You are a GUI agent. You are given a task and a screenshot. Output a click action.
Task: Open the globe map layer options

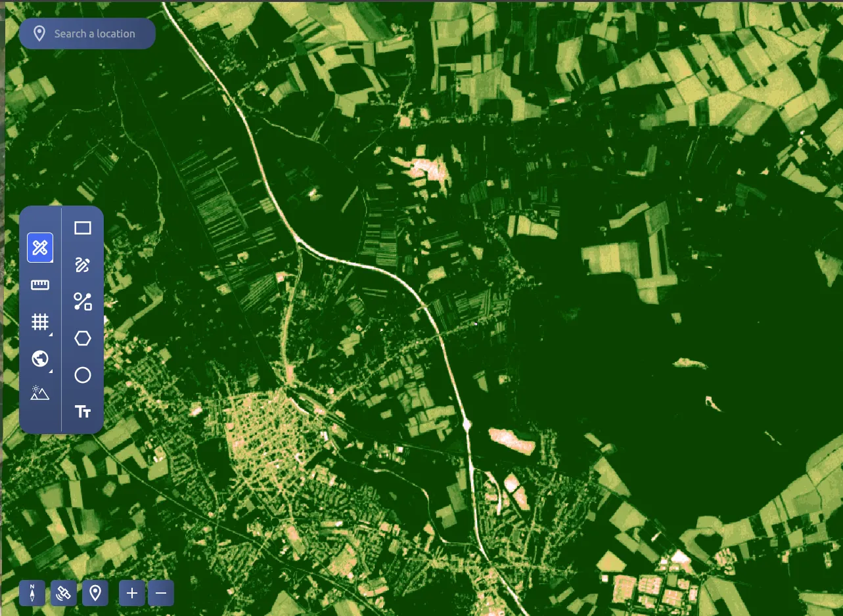tap(40, 359)
